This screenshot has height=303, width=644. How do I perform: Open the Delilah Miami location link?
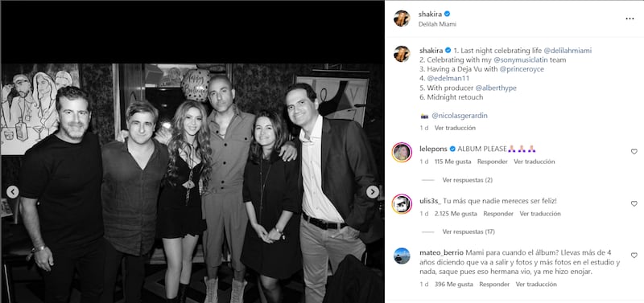tap(437, 24)
